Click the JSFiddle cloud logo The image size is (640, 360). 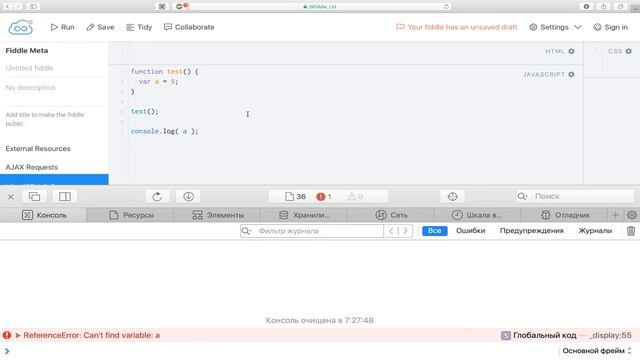20,27
